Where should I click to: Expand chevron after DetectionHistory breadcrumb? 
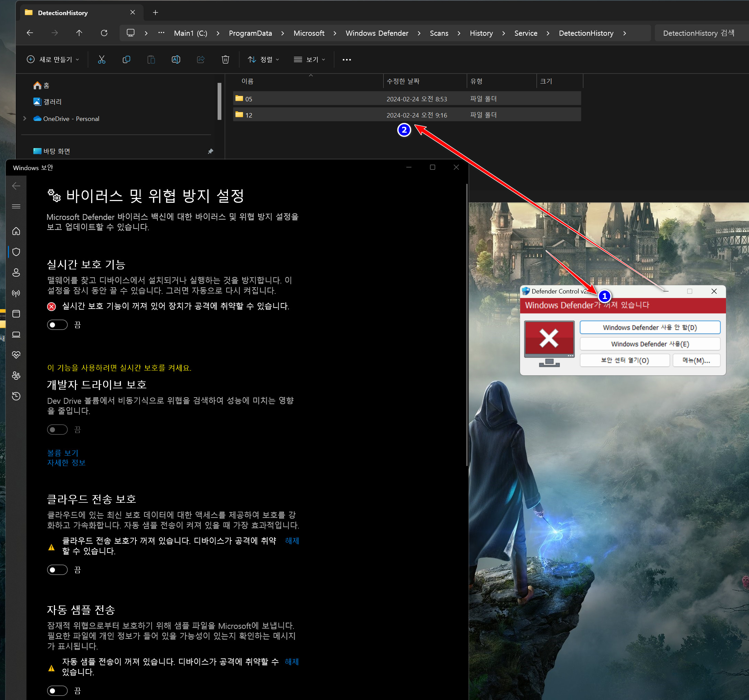[625, 33]
